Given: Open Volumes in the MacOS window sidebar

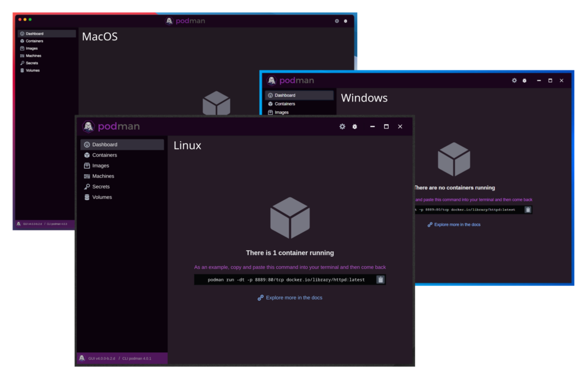Looking at the screenshot, I should (32, 71).
